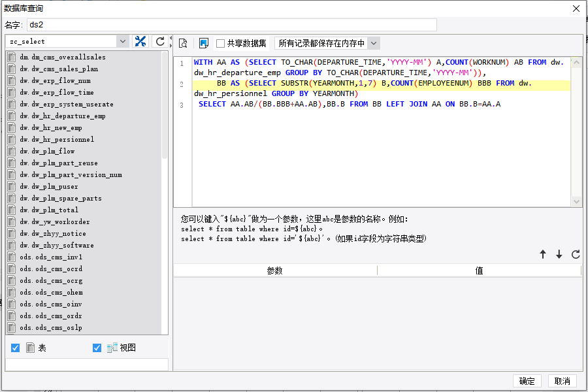Click table icon of dm.dm_cms_overallsales
Image resolution: width=588 pixels, height=392 pixels.
(12, 57)
